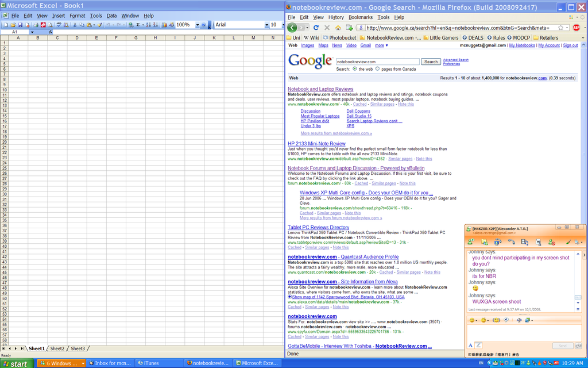The image size is (588, 368).
Task: Toggle text input mode 'A' in Messenger
Action: point(471,345)
